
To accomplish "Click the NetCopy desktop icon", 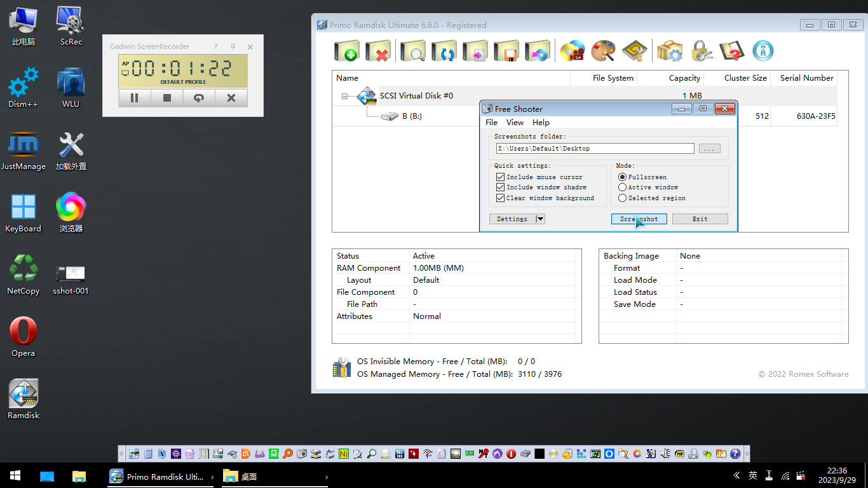I will (23, 274).
